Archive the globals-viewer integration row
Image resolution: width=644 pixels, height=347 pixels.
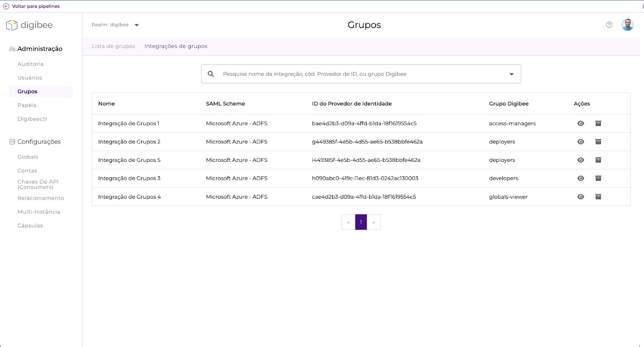(598, 197)
